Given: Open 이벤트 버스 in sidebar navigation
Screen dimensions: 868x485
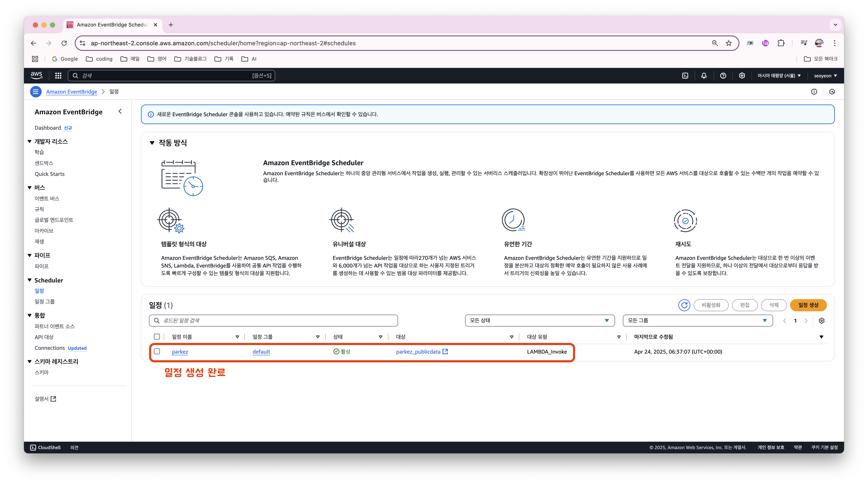Looking at the screenshot, I should pos(47,198).
